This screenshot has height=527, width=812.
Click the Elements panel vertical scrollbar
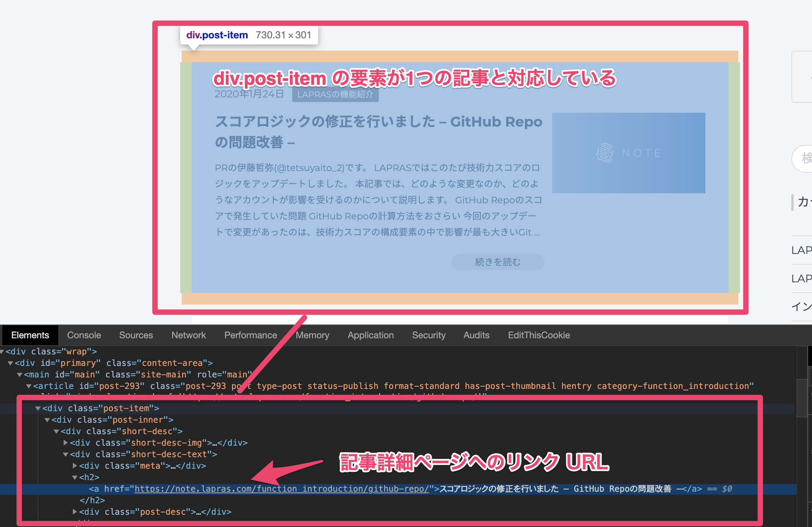pos(802,398)
